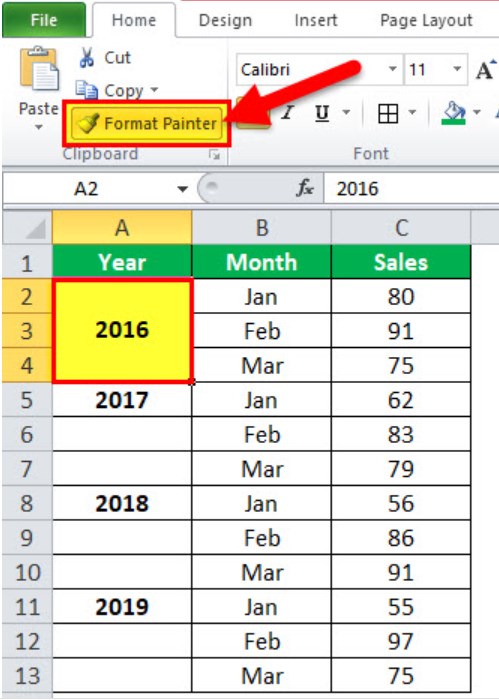Click the Cut scissors icon
Screen dimensions: 499x700
[x=87, y=58]
